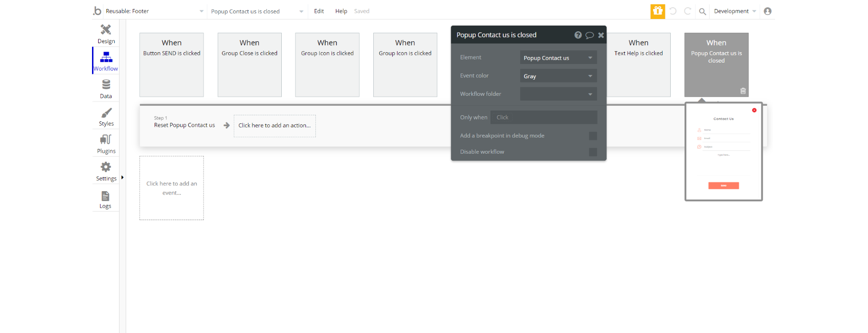Open help question mark in popup panel
Viewport: 868px width, 333px height.
(x=578, y=35)
